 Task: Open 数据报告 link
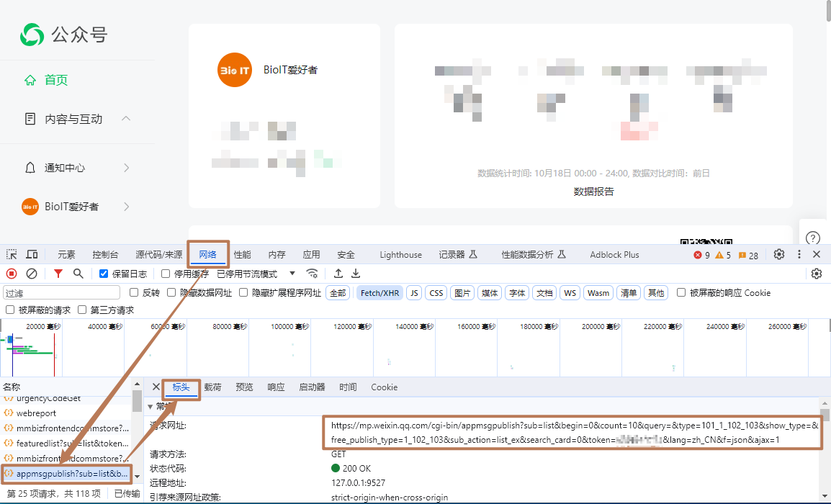coord(593,192)
